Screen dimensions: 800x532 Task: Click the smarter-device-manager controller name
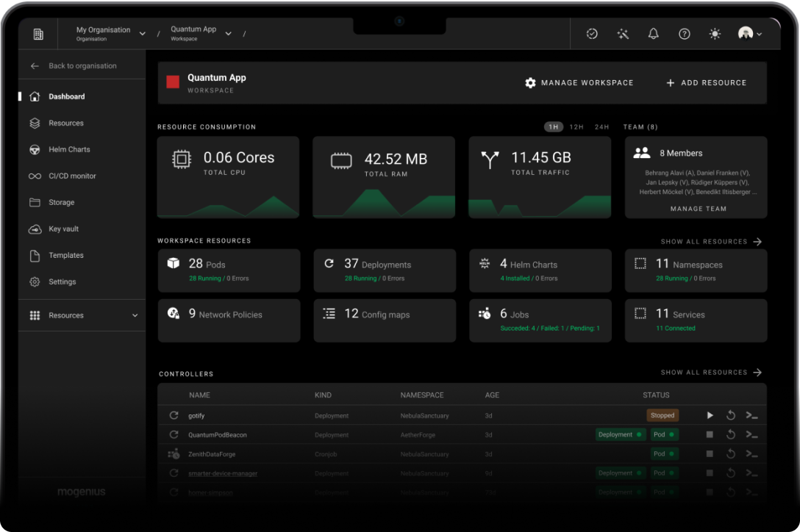click(223, 473)
